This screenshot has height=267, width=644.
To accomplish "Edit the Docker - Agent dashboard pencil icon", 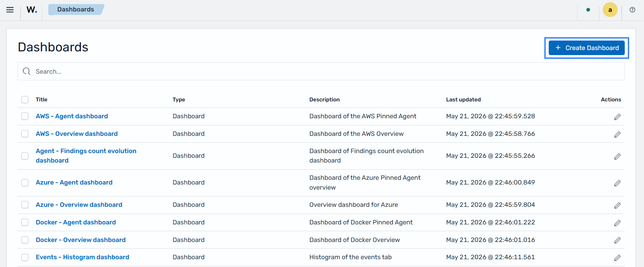I will tap(617, 223).
